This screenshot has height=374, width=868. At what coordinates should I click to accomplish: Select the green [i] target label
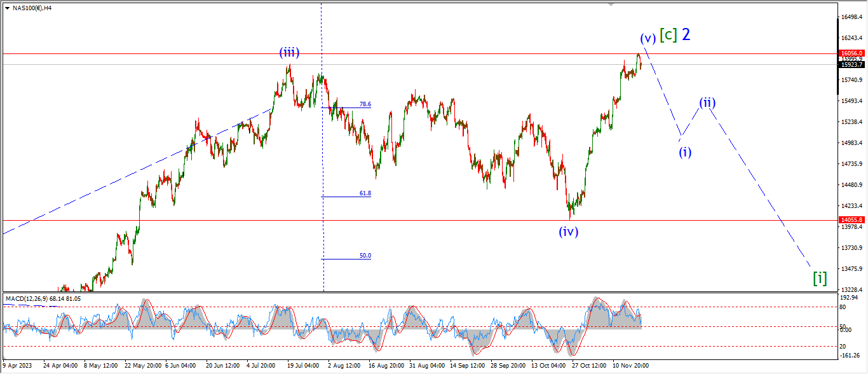coord(820,278)
